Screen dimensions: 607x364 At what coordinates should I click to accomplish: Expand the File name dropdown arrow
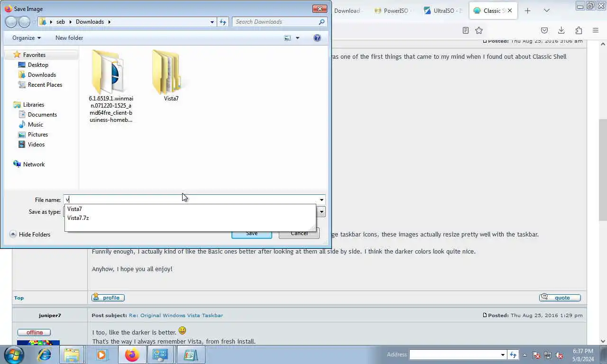322,200
